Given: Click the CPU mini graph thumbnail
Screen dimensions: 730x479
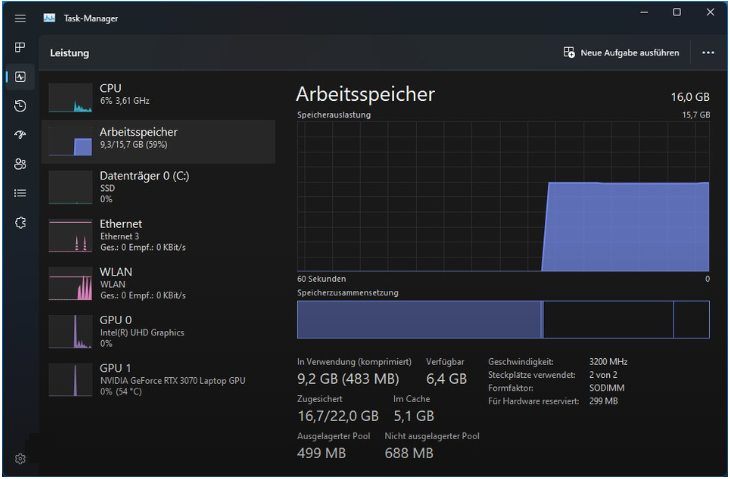Looking at the screenshot, I should point(70,98).
